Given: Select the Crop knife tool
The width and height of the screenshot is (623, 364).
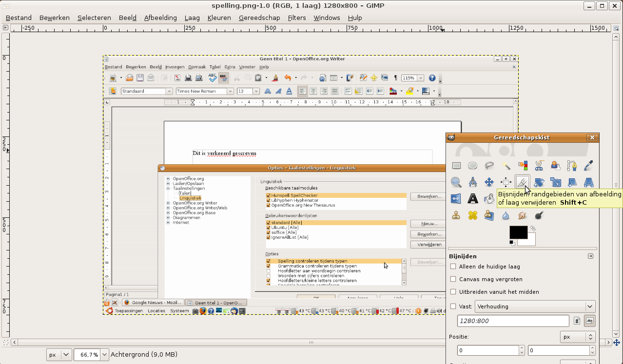Looking at the screenshot, I should coord(523,182).
